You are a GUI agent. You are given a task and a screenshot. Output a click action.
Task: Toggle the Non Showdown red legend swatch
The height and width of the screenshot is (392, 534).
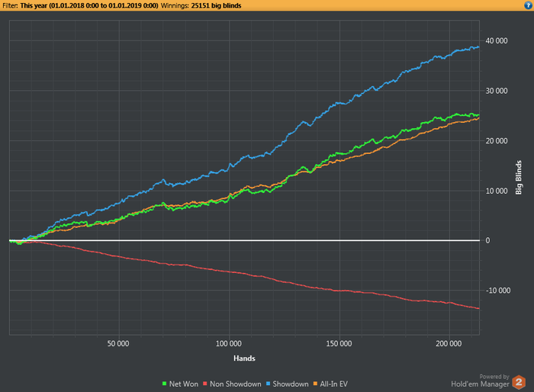205,384
